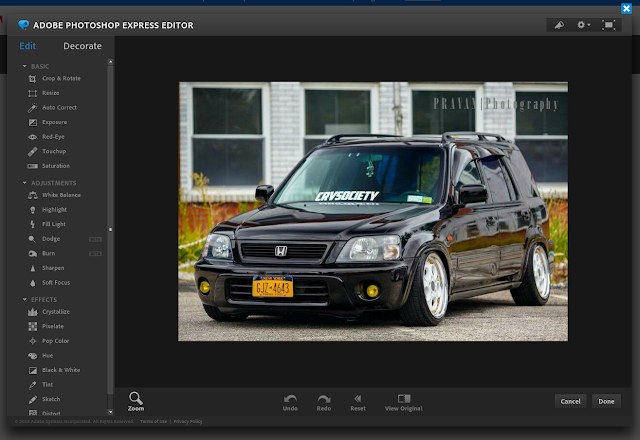
Task: Collapse the ADJUSTMENTS section
Action: 24,183
